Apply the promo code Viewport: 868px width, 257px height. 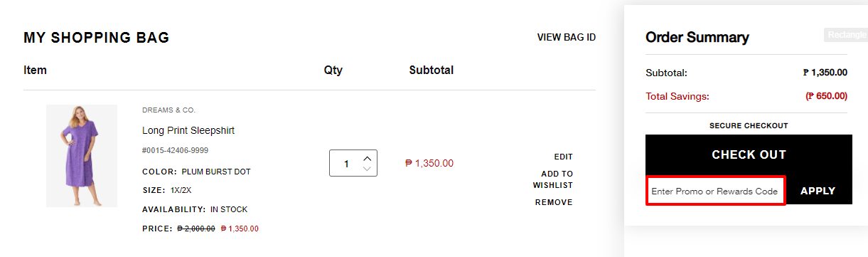[x=818, y=191]
